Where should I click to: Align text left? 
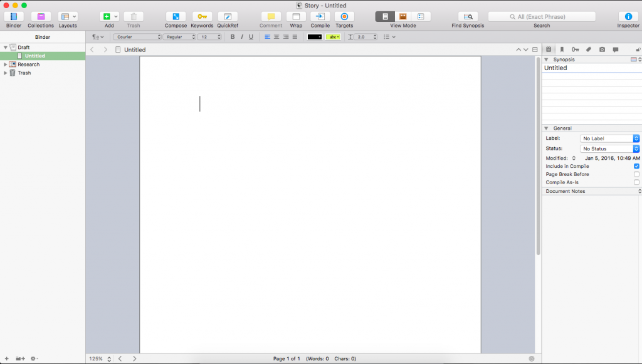(267, 37)
